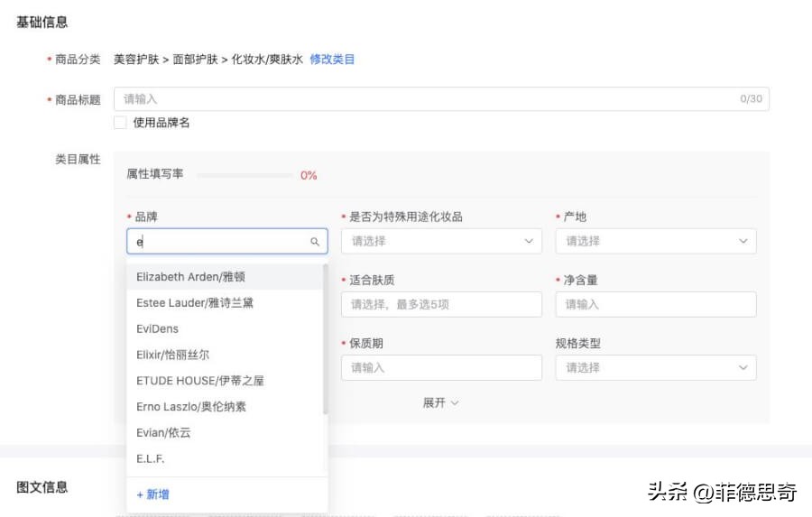Click the 0/30 character counter
Screen dimensions: 812x517
tap(751, 99)
